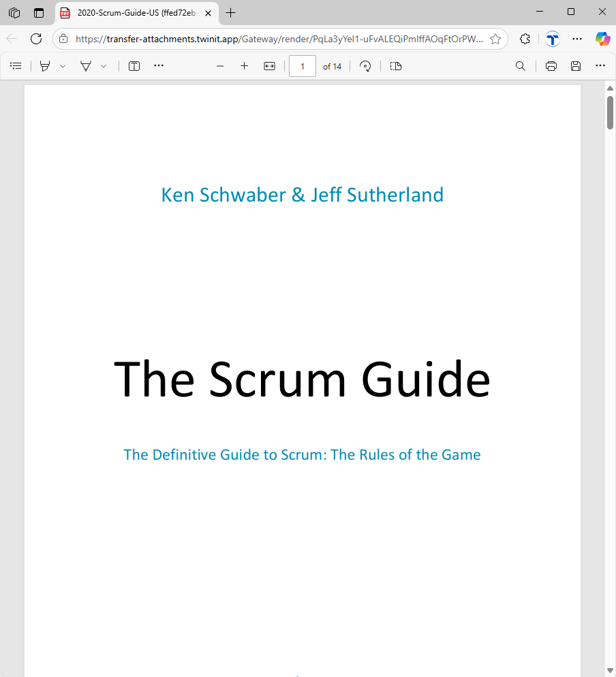The height and width of the screenshot is (677, 616).
Task: Switch to the 2020-Scrum-Guide-US tab
Action: [x=137, y=13]
